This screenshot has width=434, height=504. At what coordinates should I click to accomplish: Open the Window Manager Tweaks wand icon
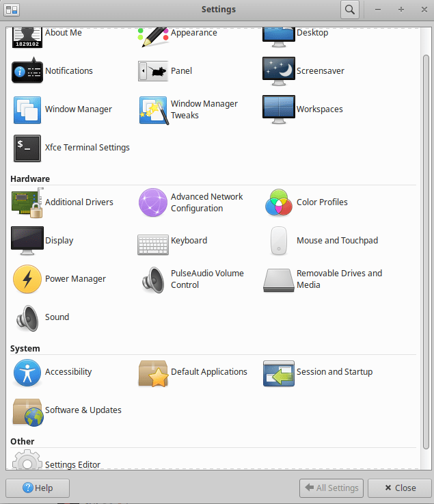point(154,110)
